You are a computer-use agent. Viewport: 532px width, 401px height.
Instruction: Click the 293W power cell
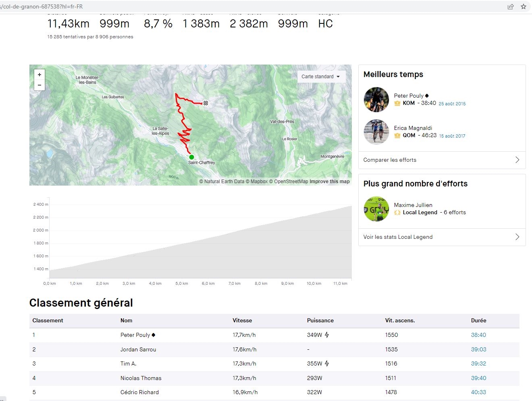314,378
